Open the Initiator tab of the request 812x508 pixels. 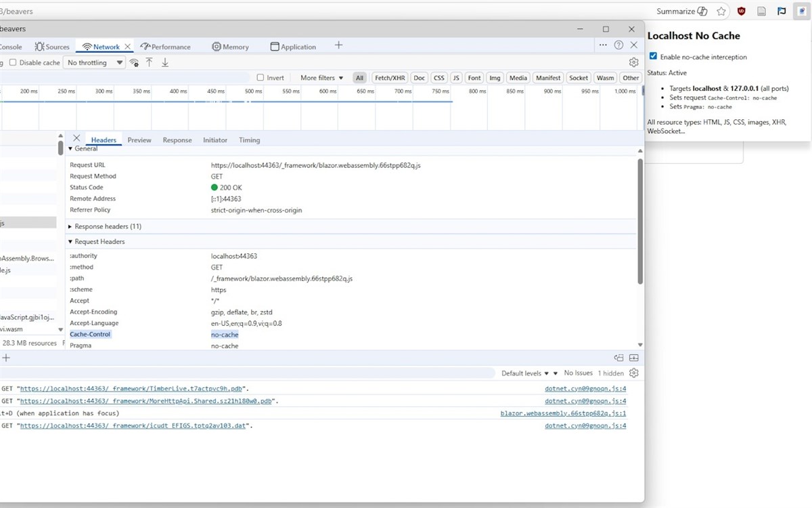215,140
